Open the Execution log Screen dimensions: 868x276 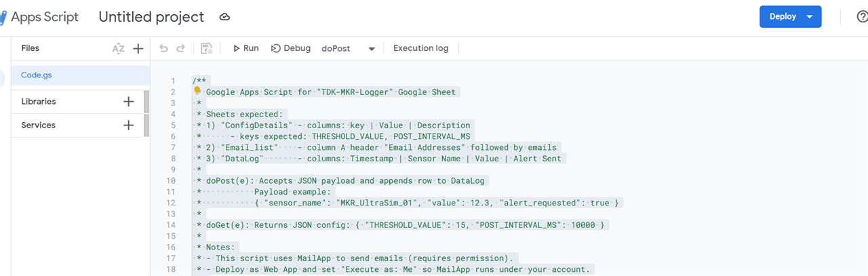tap(420, 48)
